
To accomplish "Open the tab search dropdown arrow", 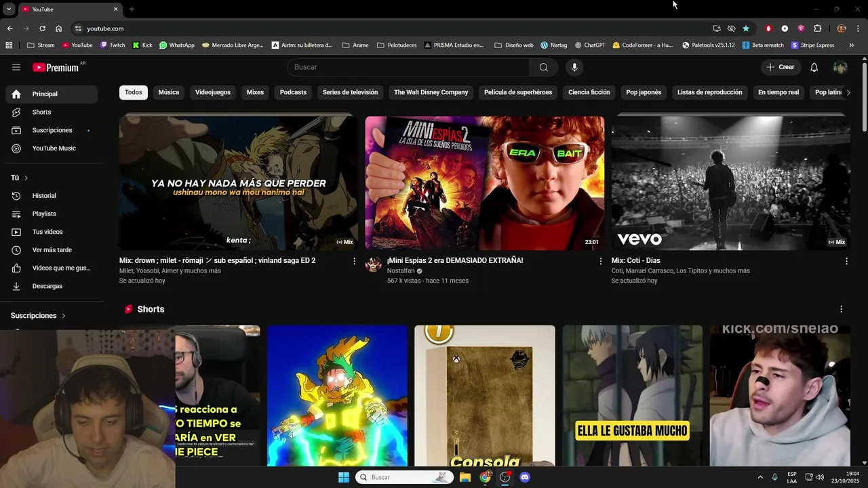I will [9, 9].
